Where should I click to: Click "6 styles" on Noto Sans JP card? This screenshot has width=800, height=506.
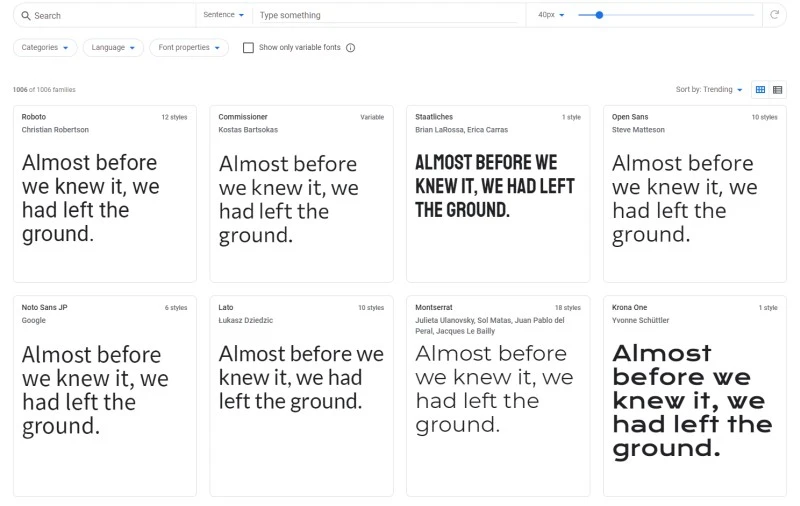(x=176, y=308)
